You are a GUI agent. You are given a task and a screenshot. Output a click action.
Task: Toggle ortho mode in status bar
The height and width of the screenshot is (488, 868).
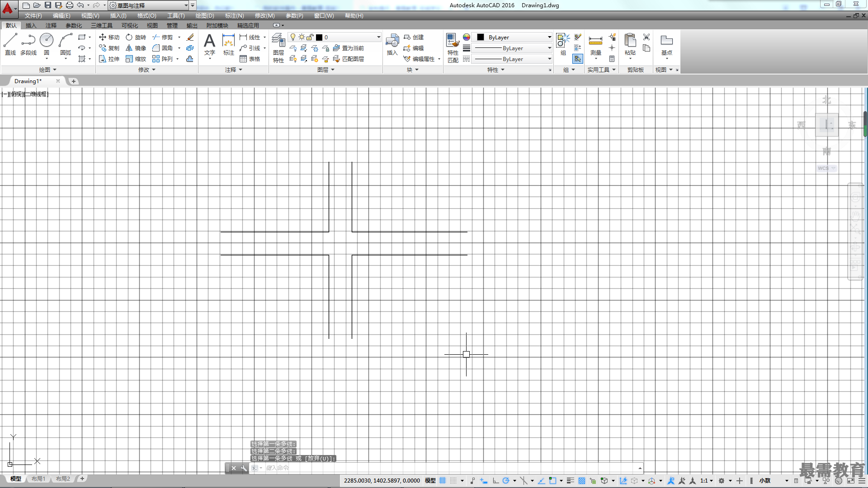pos(496,480)
